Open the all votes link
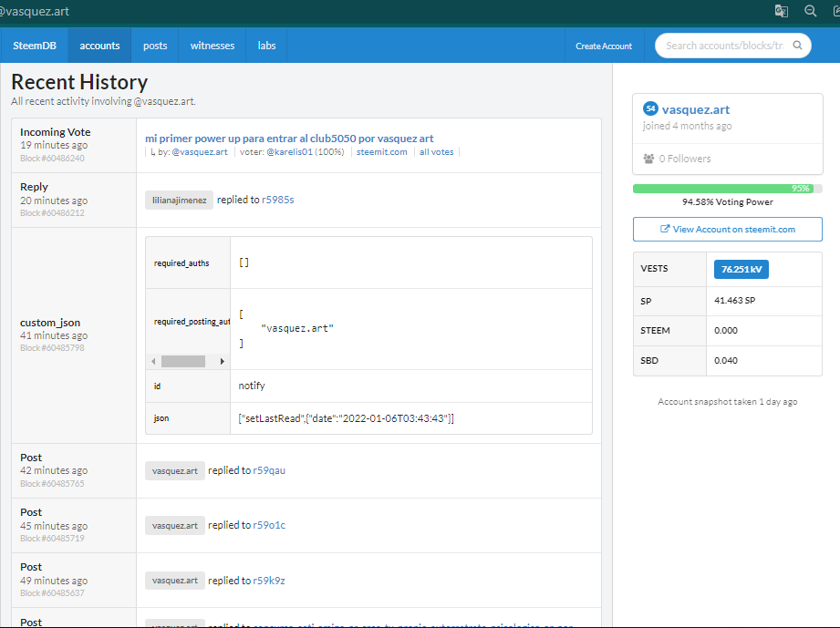840x628 pixels. [437, 152]
